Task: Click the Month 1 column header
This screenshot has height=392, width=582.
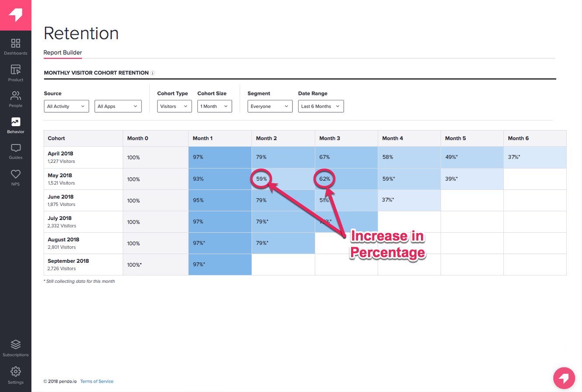Action: coord(220,138)
